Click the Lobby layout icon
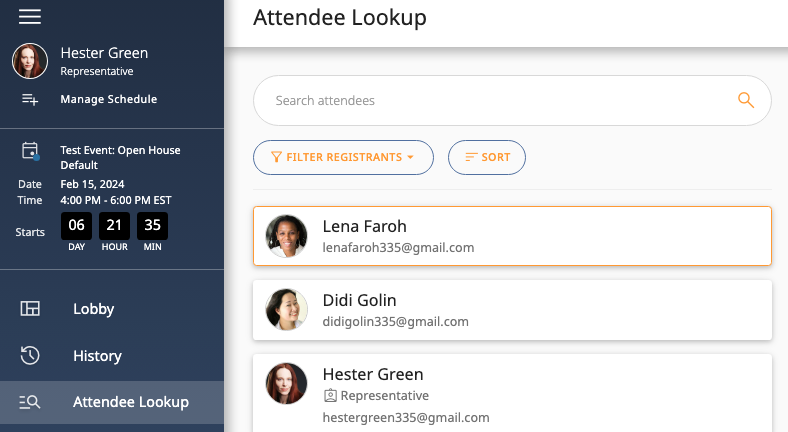The width and height of the screenshot is (788, 432). [x=30, y=308]
